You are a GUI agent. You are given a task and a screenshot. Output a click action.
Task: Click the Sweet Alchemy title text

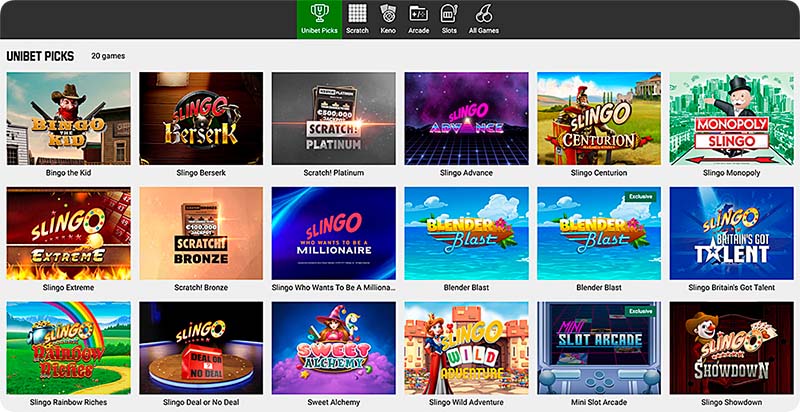pyautogui.click(x=334, y=402)
